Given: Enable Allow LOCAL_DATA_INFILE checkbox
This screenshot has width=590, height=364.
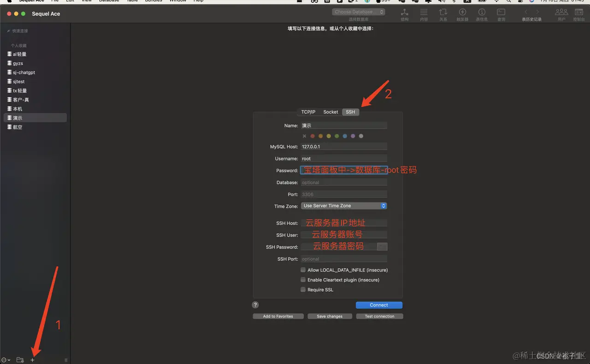Looking at the screenshot, I should tap(303, 270).
